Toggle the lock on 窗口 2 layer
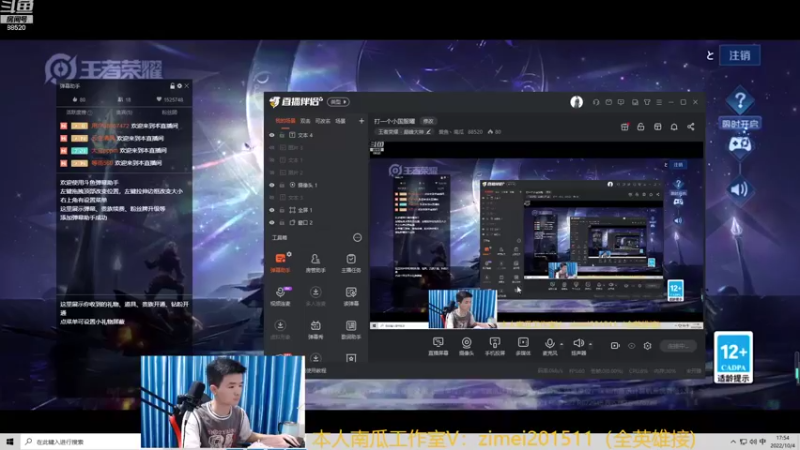The height and width of the screenshot is (450, 800). (x=282, y=222)
